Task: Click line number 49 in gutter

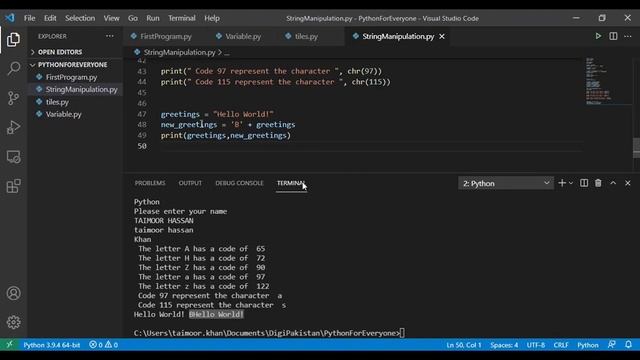Action: pyautogui.click(x=142, y=135)
